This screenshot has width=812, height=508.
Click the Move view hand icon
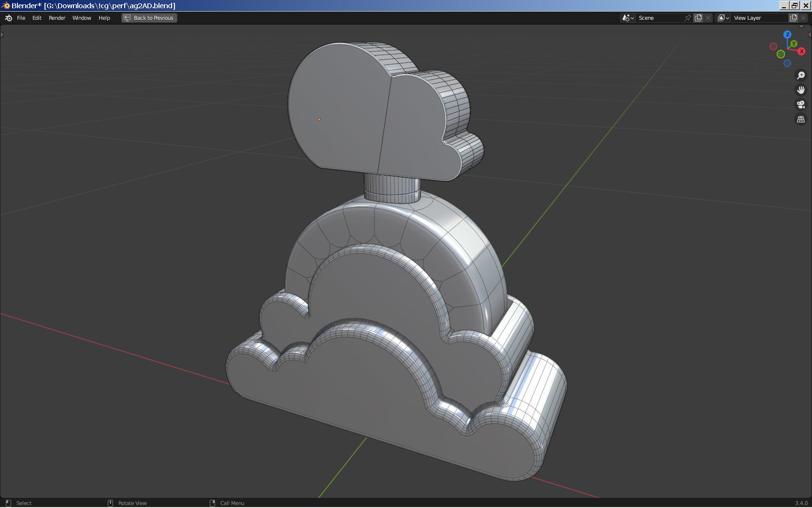tap(801, 90)
